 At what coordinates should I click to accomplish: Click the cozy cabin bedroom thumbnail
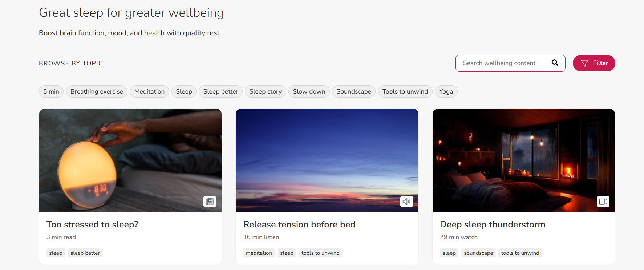tap(523, 160)
